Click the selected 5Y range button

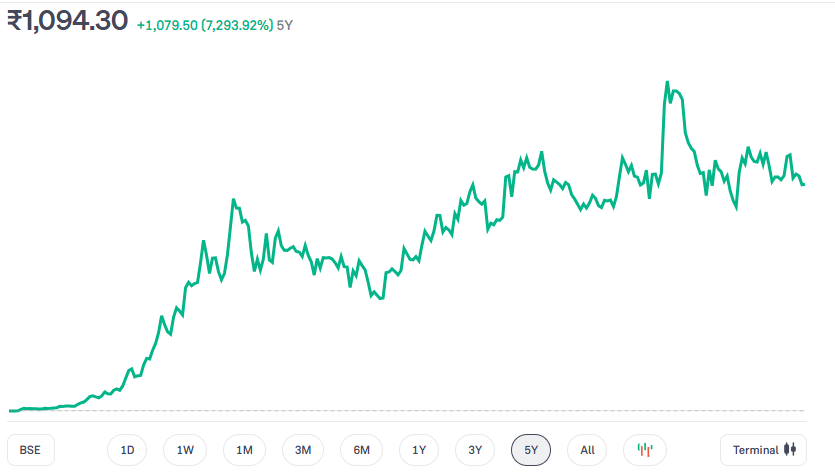pos(531,450)
